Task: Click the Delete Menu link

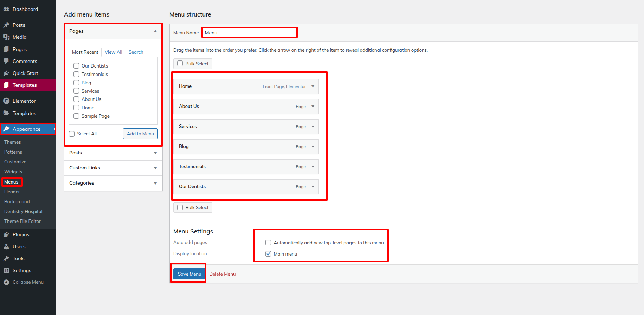Action: coord(222,274)
